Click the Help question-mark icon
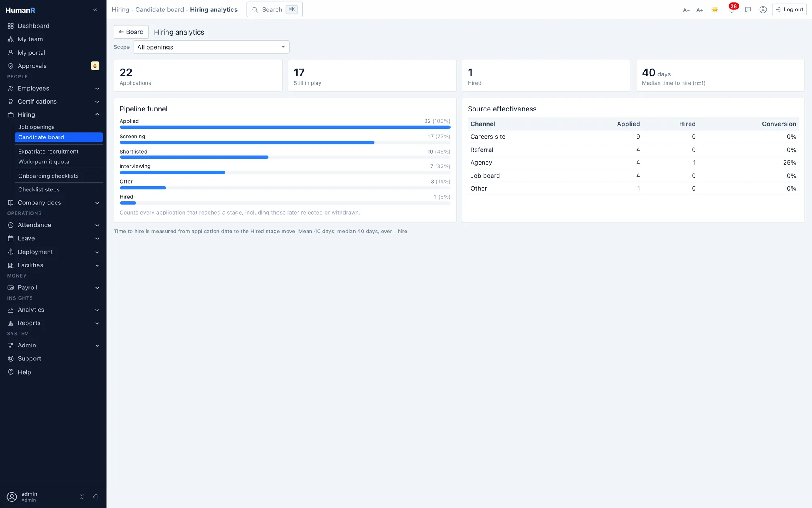This screenshot has width=812, height=508. point(11,372)
